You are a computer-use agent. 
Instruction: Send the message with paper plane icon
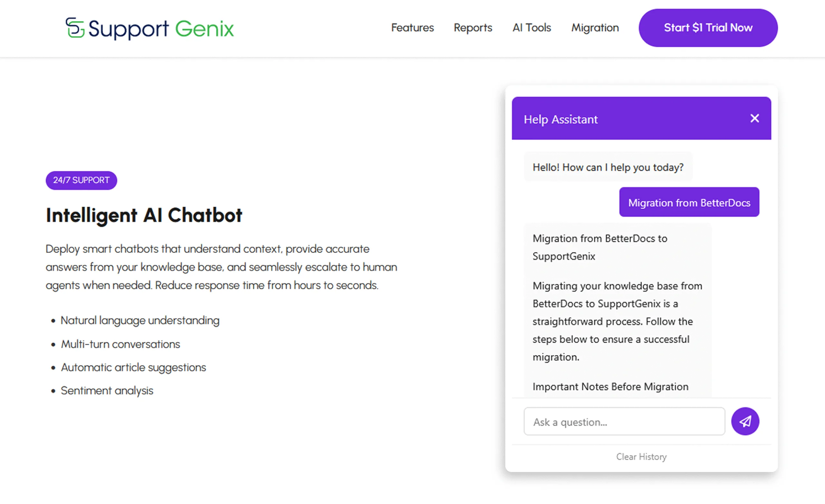point(745,421)
